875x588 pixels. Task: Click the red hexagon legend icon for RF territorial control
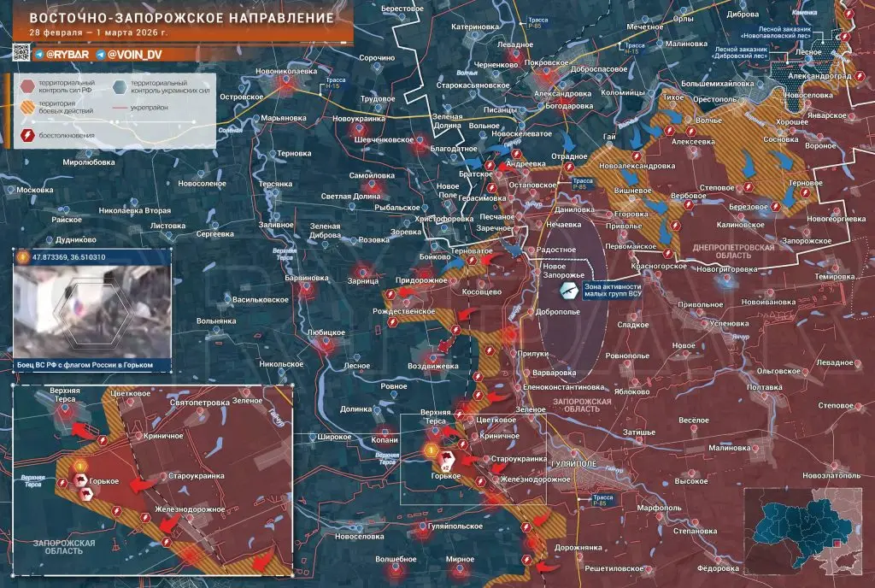point(28,85)
